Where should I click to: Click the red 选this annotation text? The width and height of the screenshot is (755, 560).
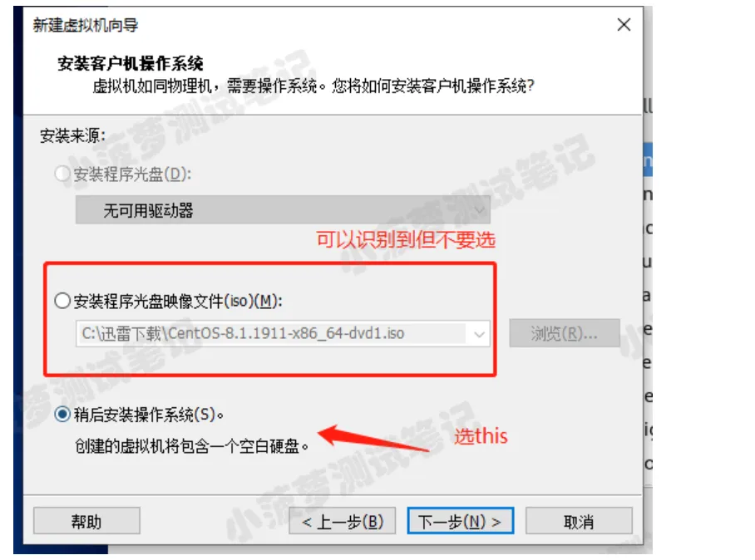coord(481,436)
